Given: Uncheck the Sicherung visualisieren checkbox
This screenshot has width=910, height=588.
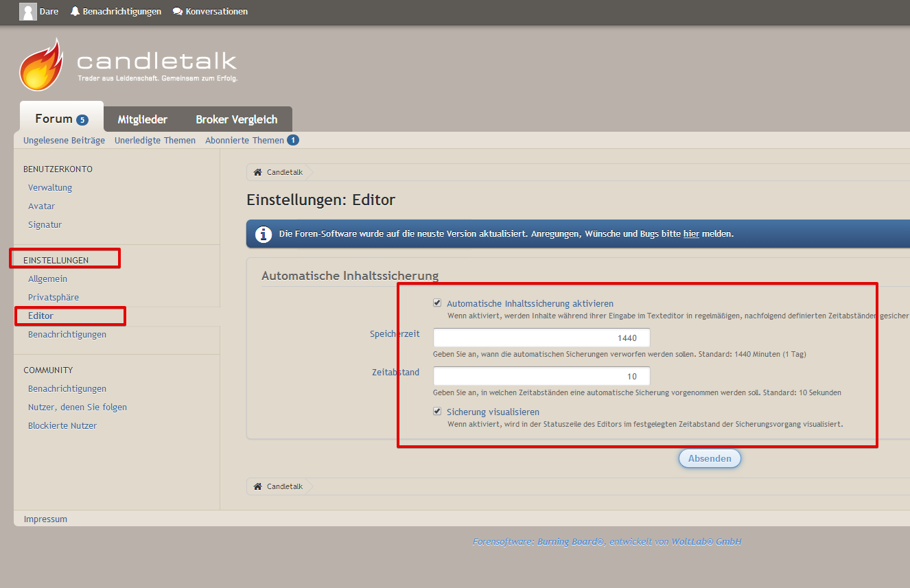Looking at the screenshot, I should pos(437,411).
